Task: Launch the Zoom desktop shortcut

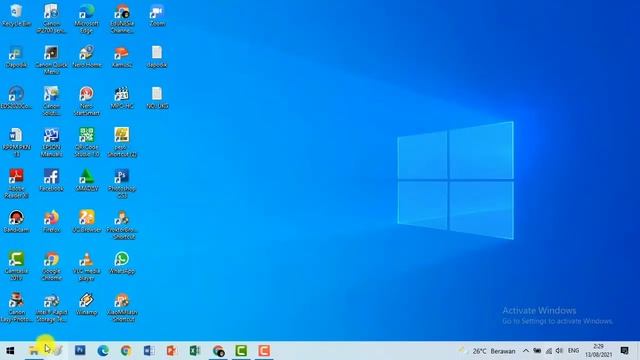Action: [157, 16]
